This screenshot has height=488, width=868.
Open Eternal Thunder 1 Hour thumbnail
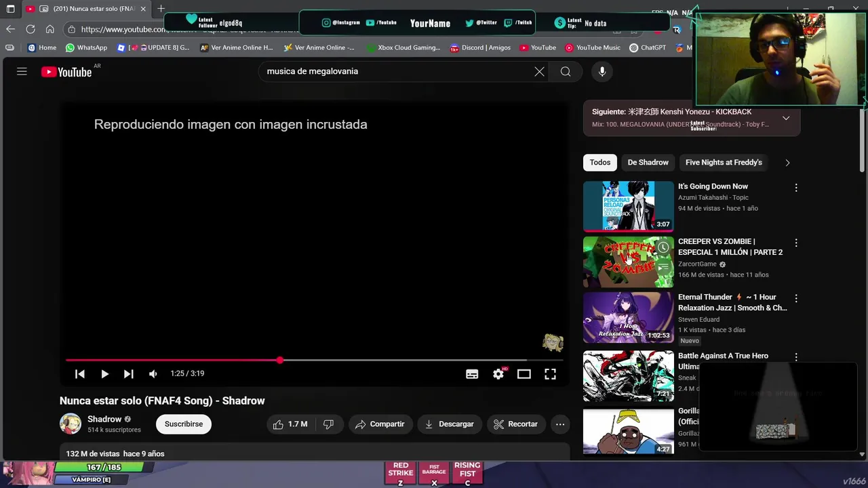coord(629,317)
